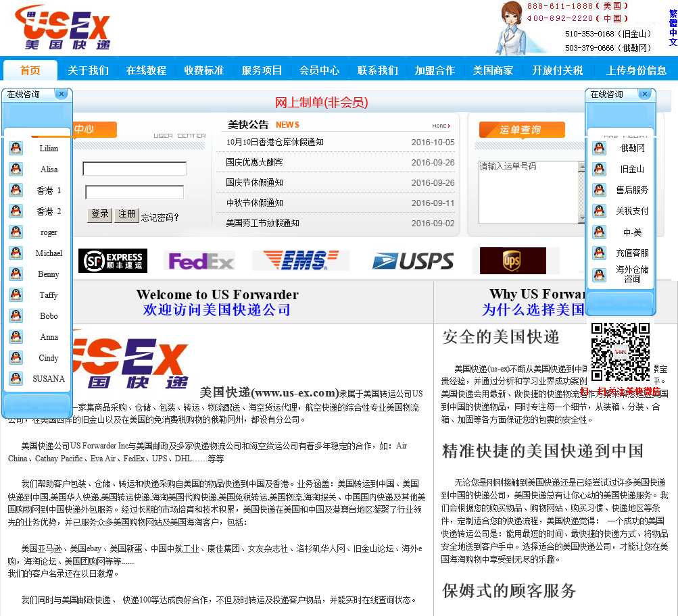Click the QQ icon beside Alisa

pos(16,169)
